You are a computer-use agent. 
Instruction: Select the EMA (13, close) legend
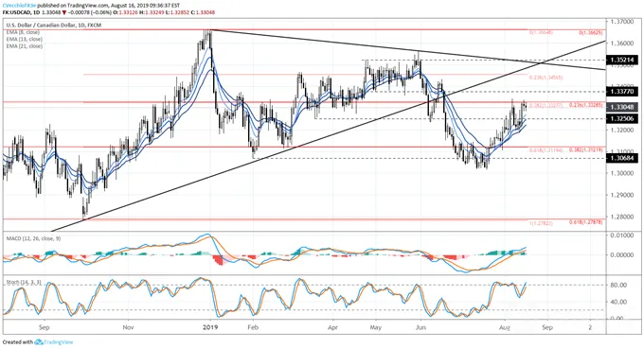(24, 40)
